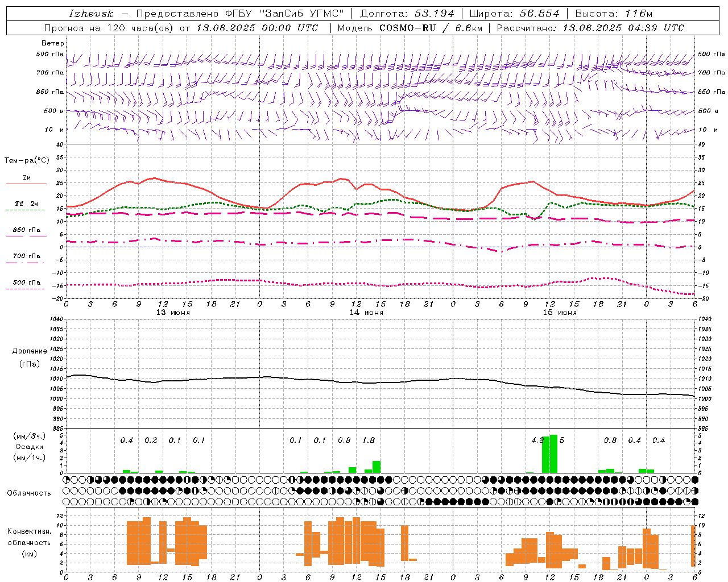Select the Прогноз на 120 часа(ов) text
Screen dimensions: 728x582
[x=109, y=28]
